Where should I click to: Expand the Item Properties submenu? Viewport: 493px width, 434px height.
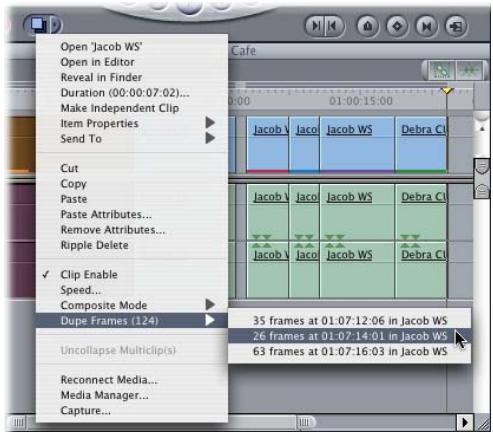[132, 123]
